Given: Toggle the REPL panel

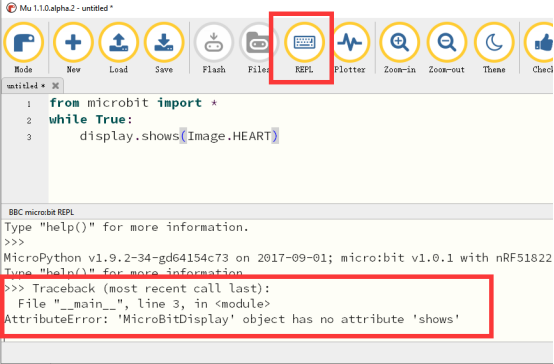Looking at the screenshot, I should pos(304,48).
